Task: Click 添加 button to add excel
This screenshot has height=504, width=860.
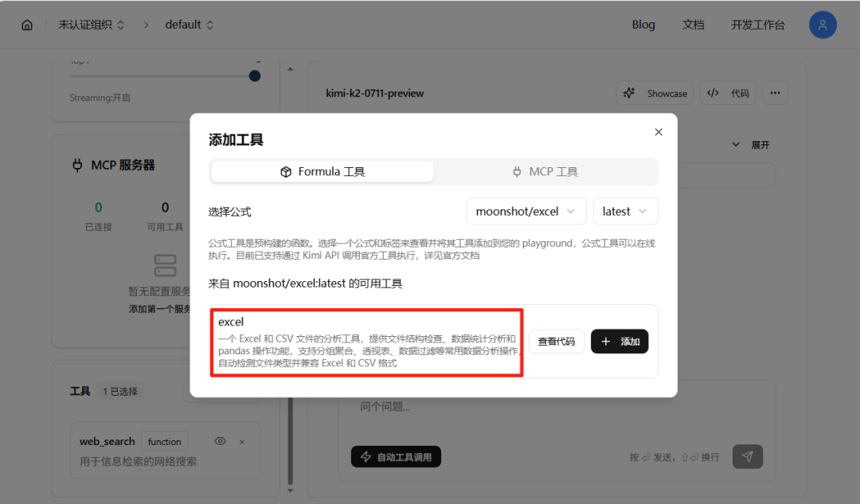Action: [x=620, y=342]
